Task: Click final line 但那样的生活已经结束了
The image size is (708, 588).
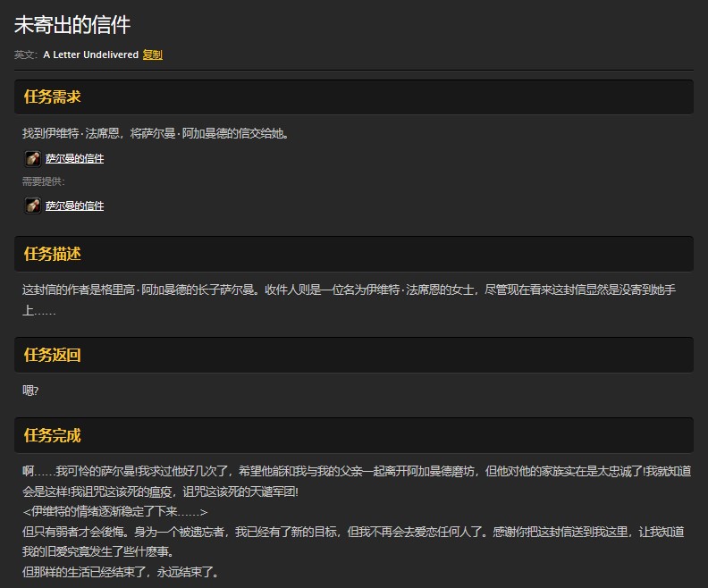Action: coord(121,572)
